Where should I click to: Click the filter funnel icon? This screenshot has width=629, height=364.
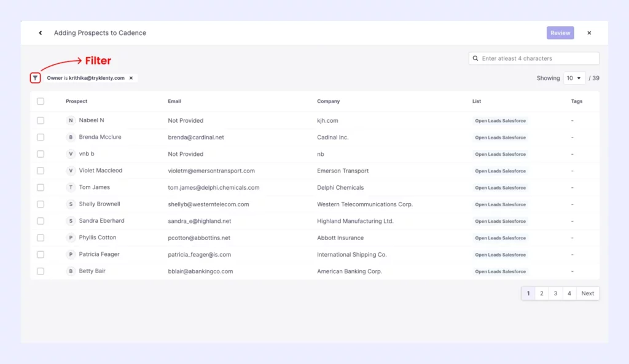click(x=35, y=77)
